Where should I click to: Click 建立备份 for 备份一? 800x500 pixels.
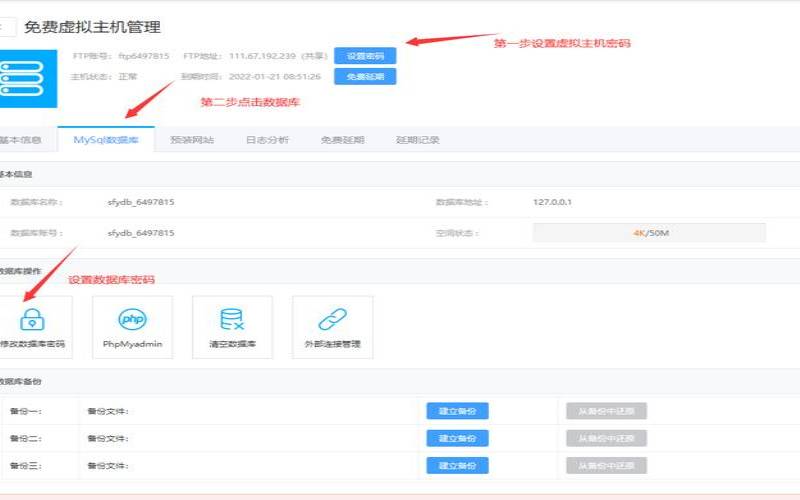[x=457, y=411]
